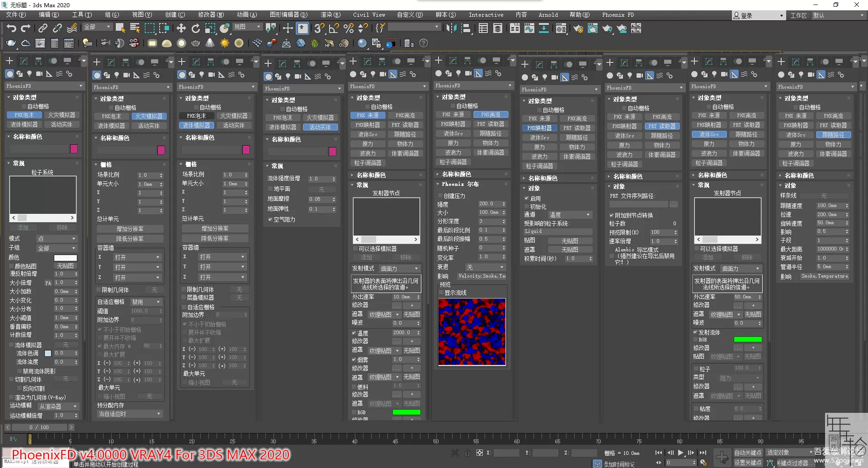Enable the 颜色贴图 checkbox
Viewport: 868px width, 468px height.
point(12,266)
